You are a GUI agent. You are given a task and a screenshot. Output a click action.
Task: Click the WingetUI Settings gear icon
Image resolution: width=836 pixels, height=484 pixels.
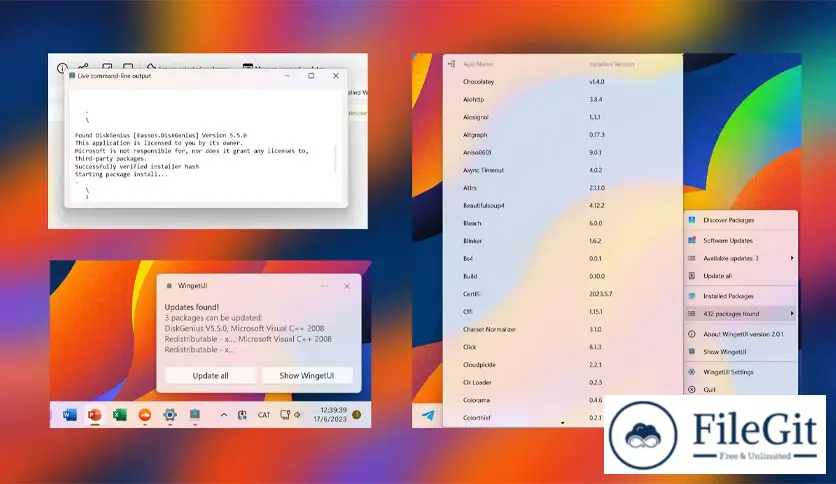(692, 372)
